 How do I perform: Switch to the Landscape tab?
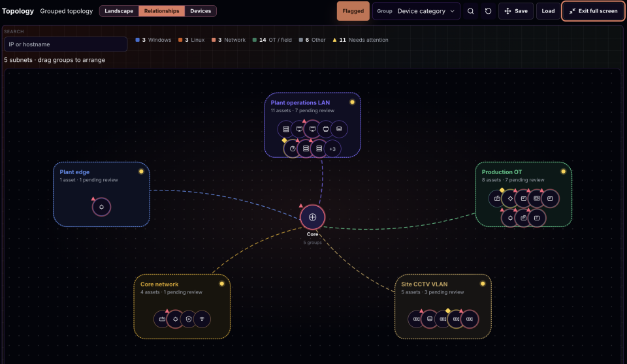(119, 11)
